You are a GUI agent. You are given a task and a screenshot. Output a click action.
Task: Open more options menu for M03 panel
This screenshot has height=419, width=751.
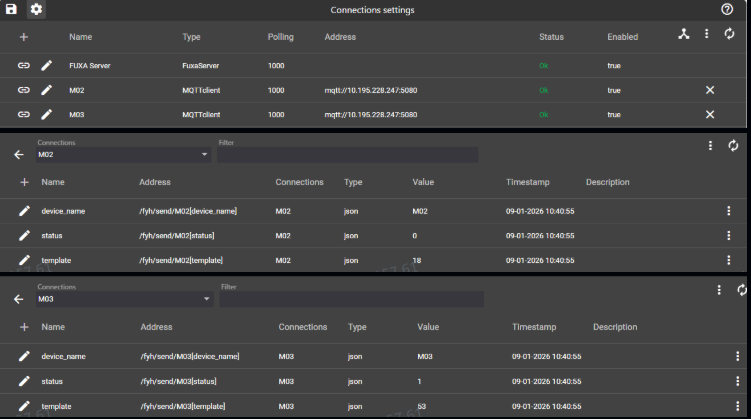718,290
